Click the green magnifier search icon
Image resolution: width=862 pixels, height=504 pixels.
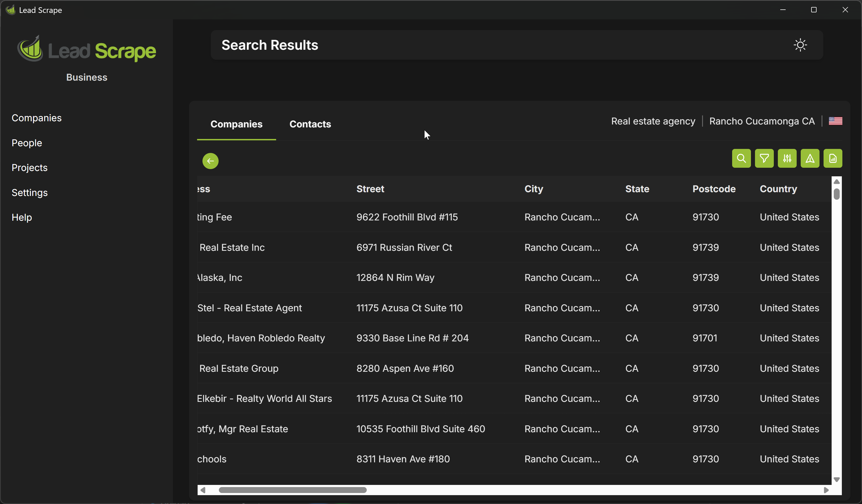[x=741, y=158]
